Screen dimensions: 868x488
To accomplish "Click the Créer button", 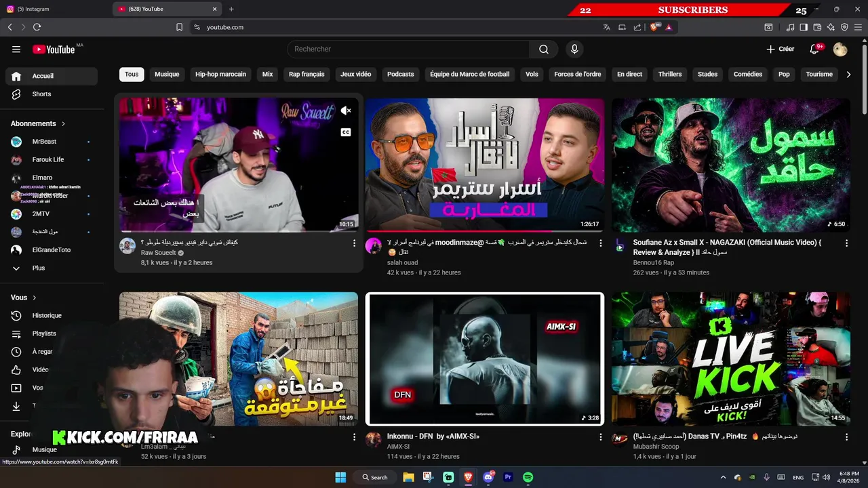I will coord(781,49).
